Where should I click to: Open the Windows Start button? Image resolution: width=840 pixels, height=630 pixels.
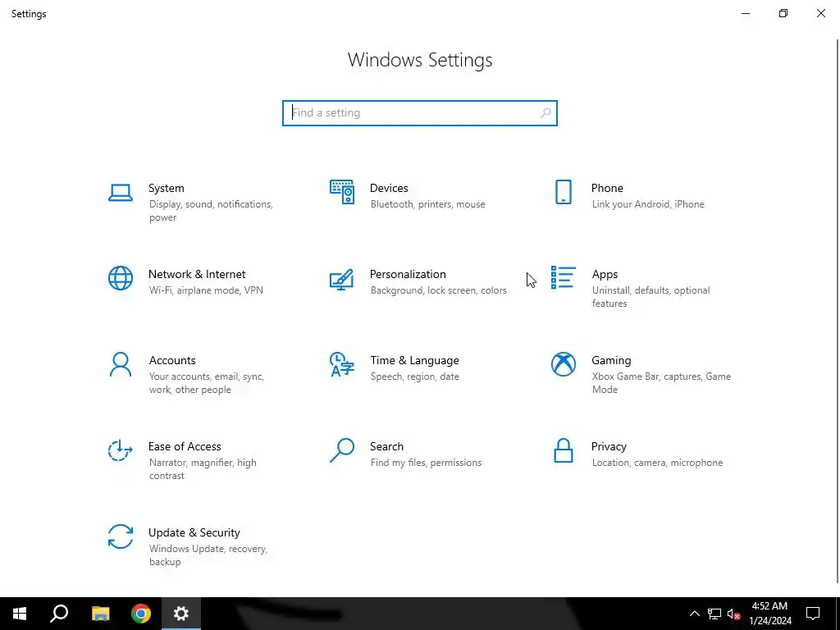pos(20,614)
